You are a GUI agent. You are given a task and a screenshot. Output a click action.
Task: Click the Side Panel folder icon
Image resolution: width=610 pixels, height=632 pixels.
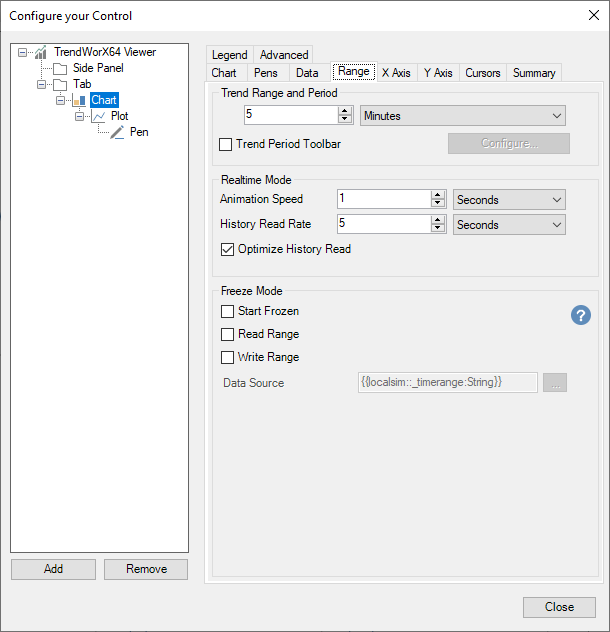tap(60, 68)
